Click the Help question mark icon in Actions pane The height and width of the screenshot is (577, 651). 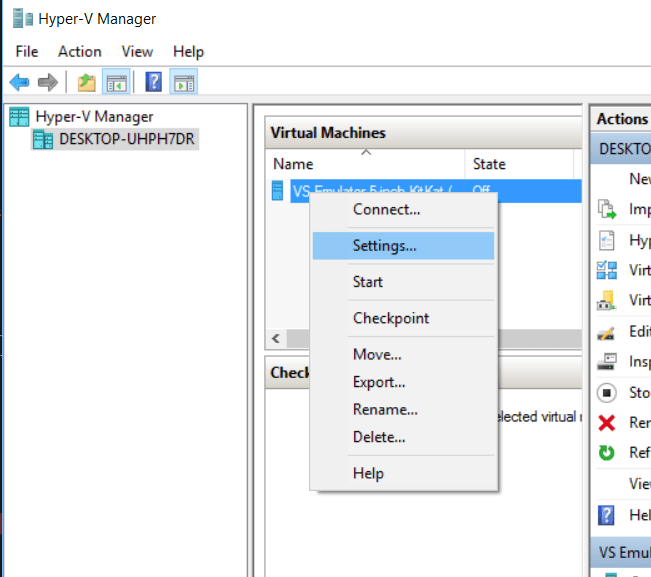[x=606, y=515]
